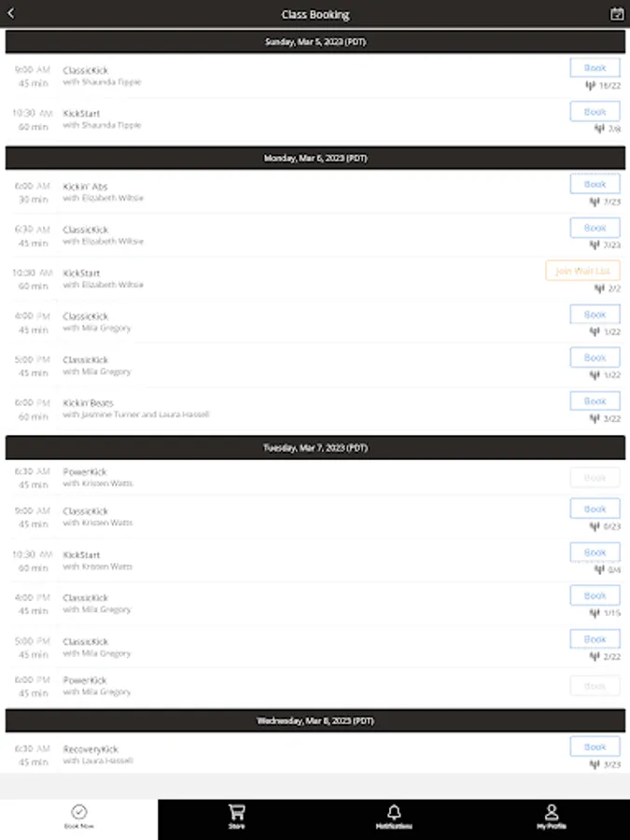Select the Monday, Mar 6, 2023 date header
630x840 pixels.
[315, 158]
